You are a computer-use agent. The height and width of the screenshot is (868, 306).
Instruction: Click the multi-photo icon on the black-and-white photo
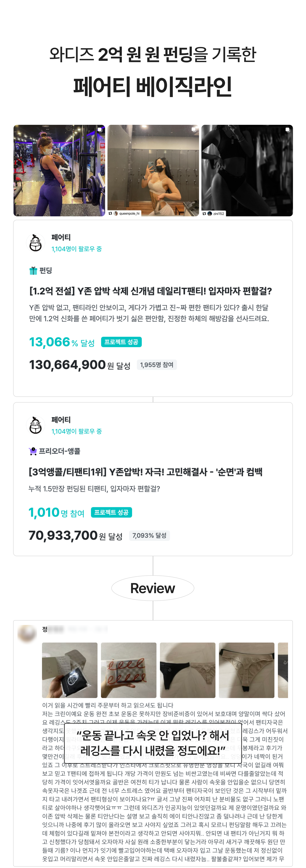point(287,129)
